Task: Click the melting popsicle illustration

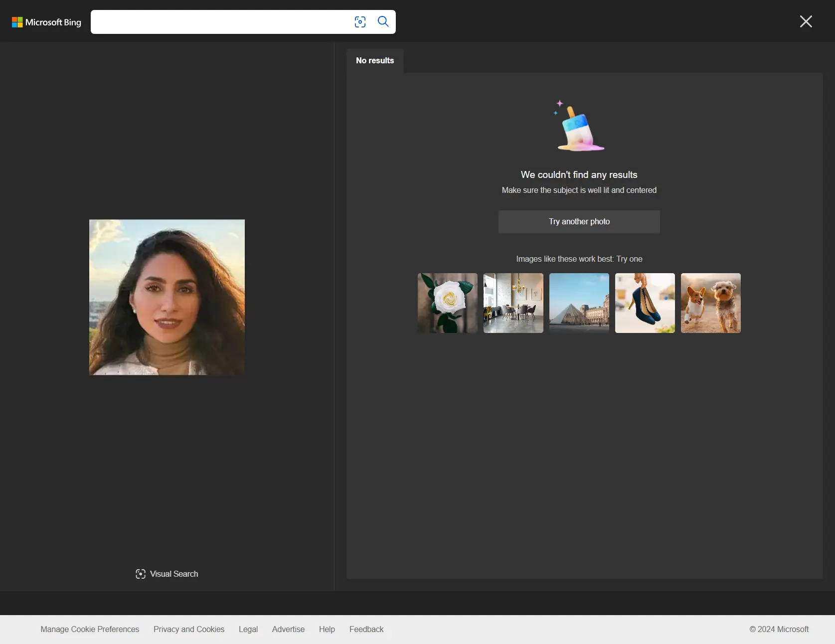Action: pyautogui.click(x=579, y=127)
